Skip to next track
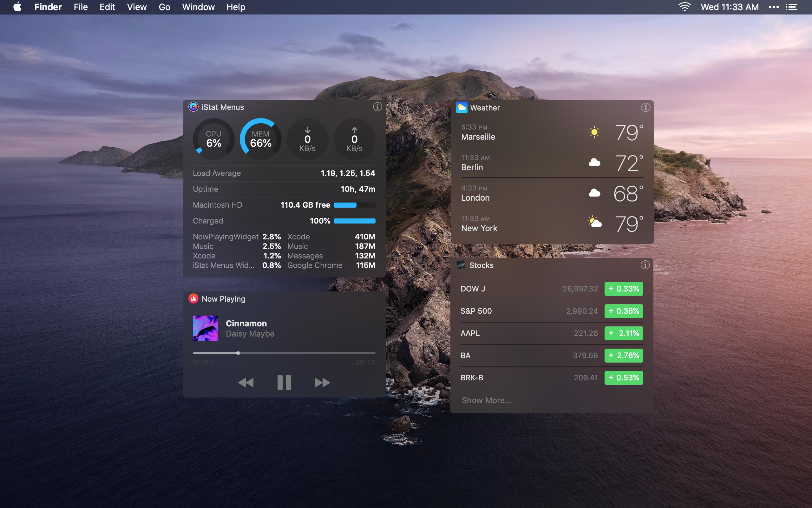This screenshot has height=508, width=812. (323, 382)
